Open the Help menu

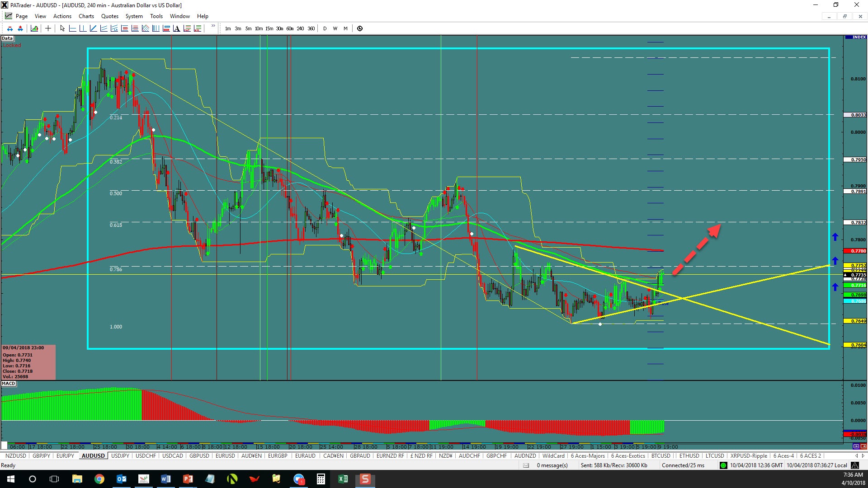click(x=203, y=16)
